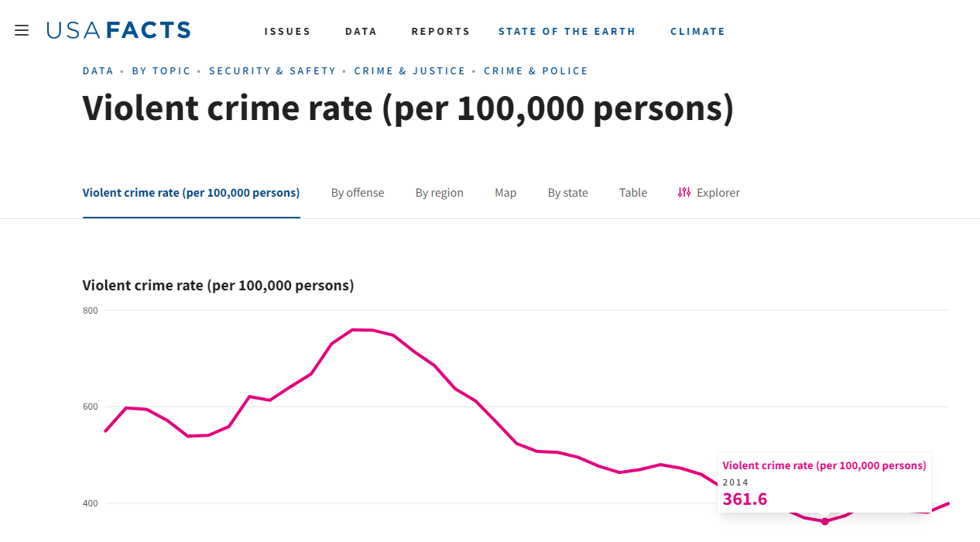The width and height of the screenshot is (980, 542).
Task: Open the Data menu
Action: pyautogui.click(x=361, y=32)
